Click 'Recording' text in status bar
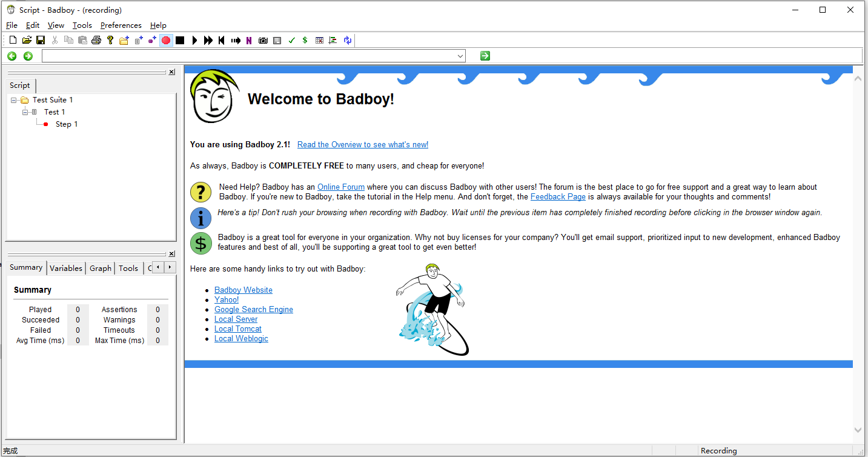This screenshot has height=457, width=868. click(x=718, y=451)
